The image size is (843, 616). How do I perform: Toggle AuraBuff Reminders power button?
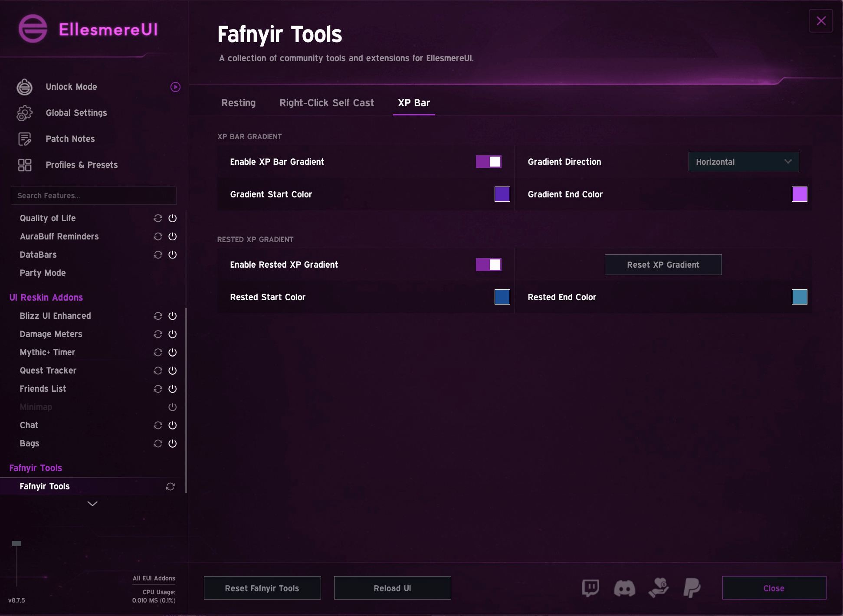coord(173,236)
